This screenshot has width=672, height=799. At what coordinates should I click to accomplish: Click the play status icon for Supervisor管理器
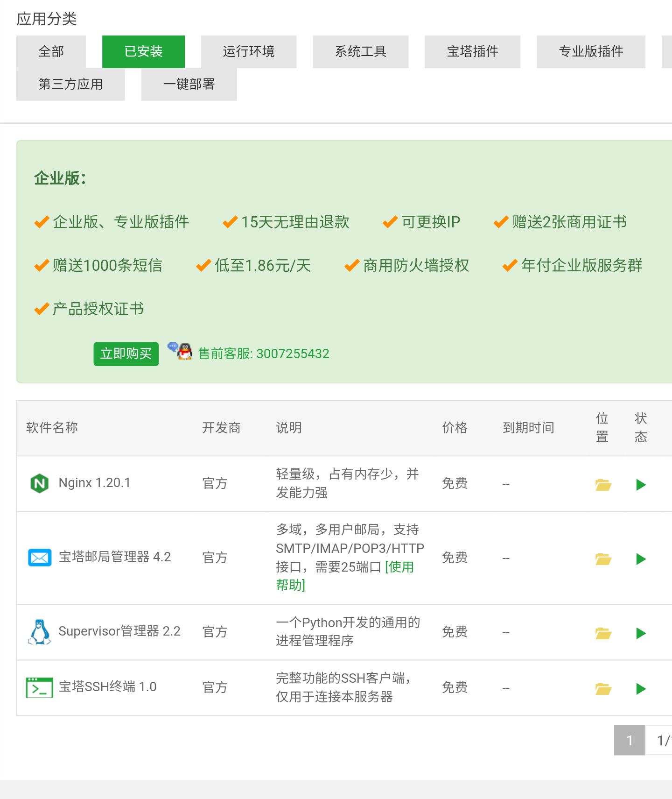coord(641,633)
